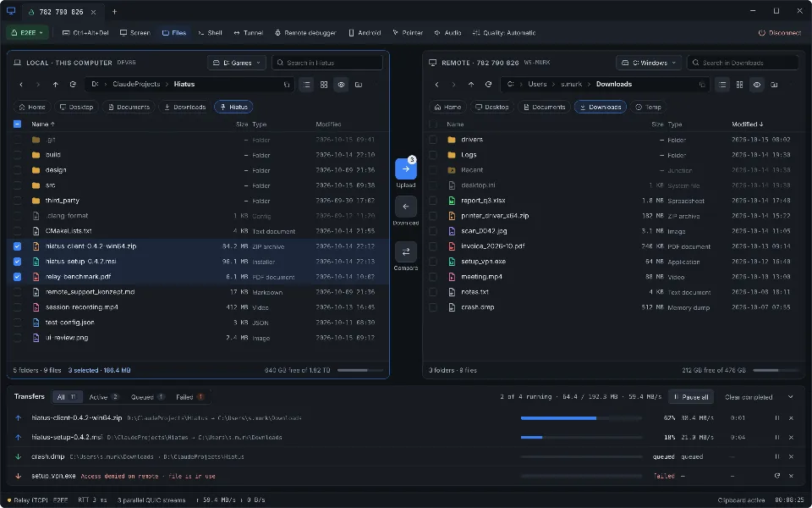812x508 pixels.
Task: Focus the Search in Hiatus field
Action: pos(326,63)
